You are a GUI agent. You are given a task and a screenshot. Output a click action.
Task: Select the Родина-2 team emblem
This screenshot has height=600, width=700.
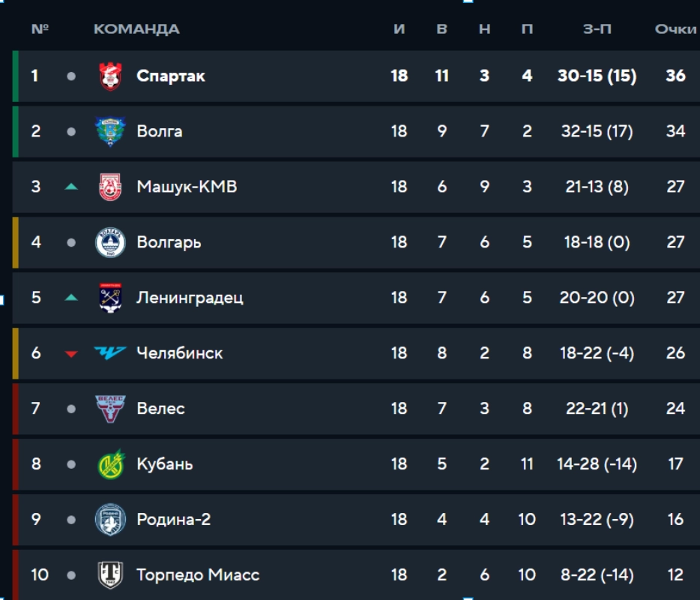[x=110, y=520]
